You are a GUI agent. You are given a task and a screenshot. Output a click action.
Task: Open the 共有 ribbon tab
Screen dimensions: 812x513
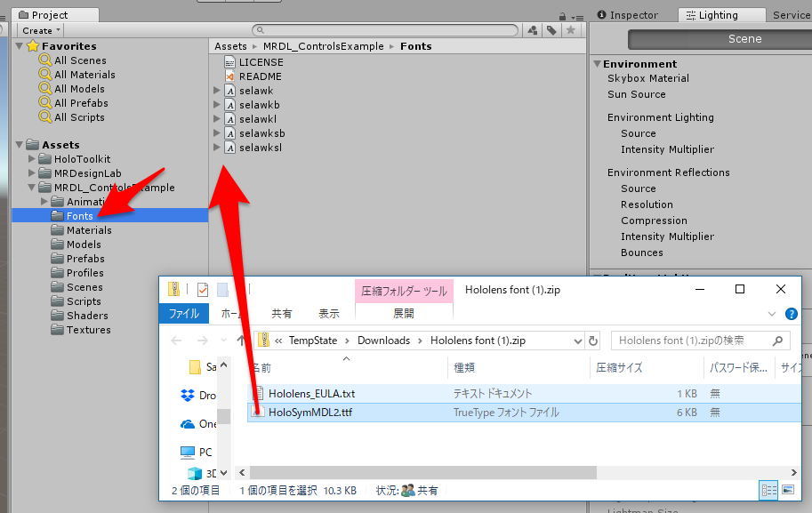282,314
